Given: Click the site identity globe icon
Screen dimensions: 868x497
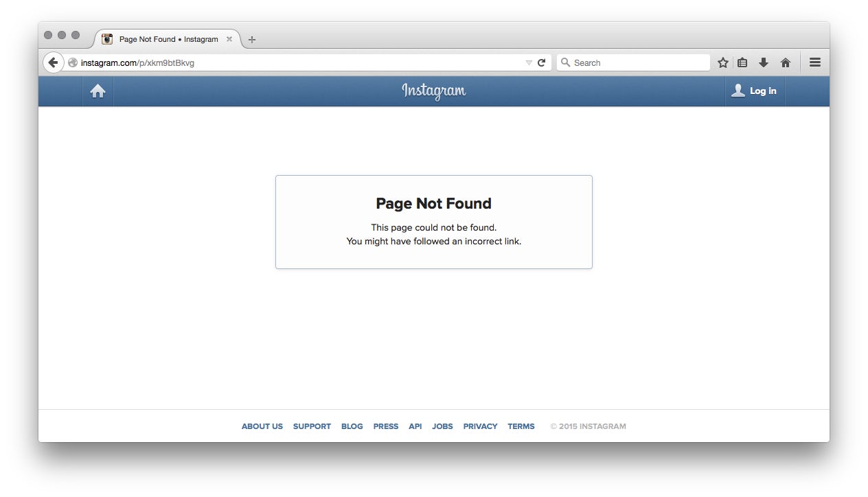Looking at the screenshot, I should click(x=73, y=62).
